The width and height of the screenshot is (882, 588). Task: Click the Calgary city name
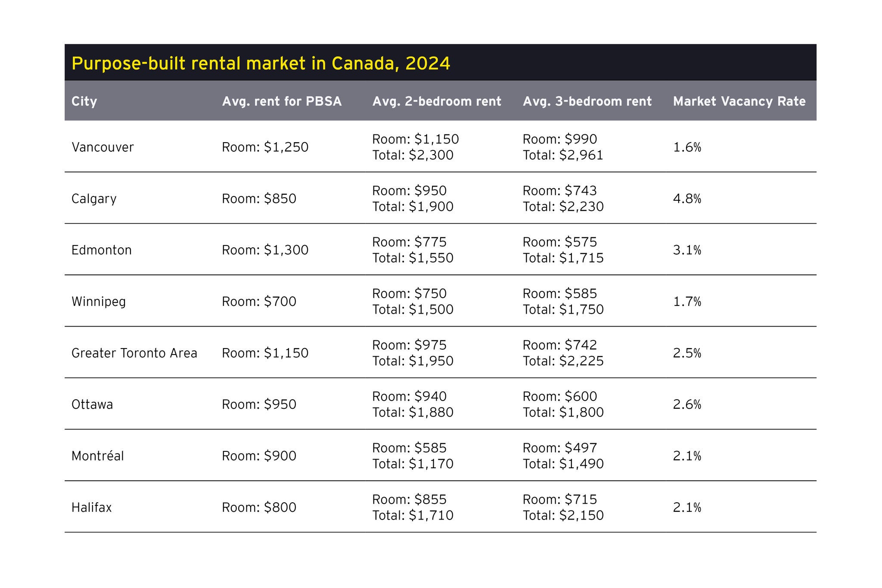[94, 199]
